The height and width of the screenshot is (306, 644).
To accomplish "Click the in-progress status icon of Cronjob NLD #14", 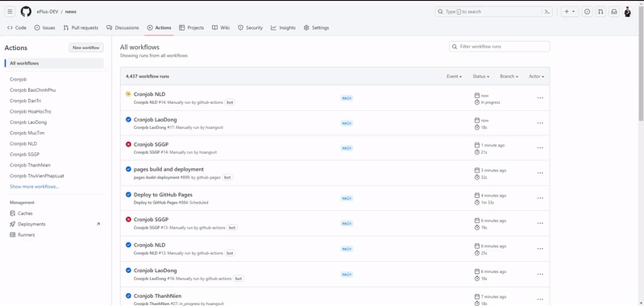I will click(128, 94).
